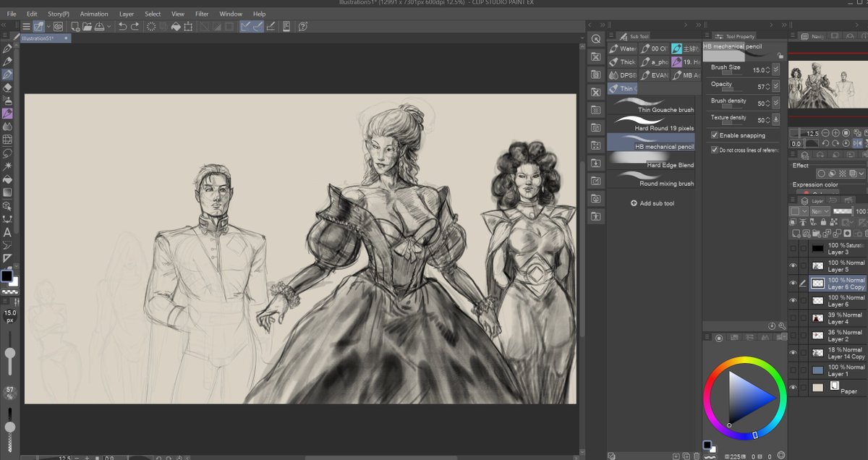Viewport: 868px width, 460px height.
Task: Open CLIP STUDIO spiral icon
Action: tap(56, 27)
